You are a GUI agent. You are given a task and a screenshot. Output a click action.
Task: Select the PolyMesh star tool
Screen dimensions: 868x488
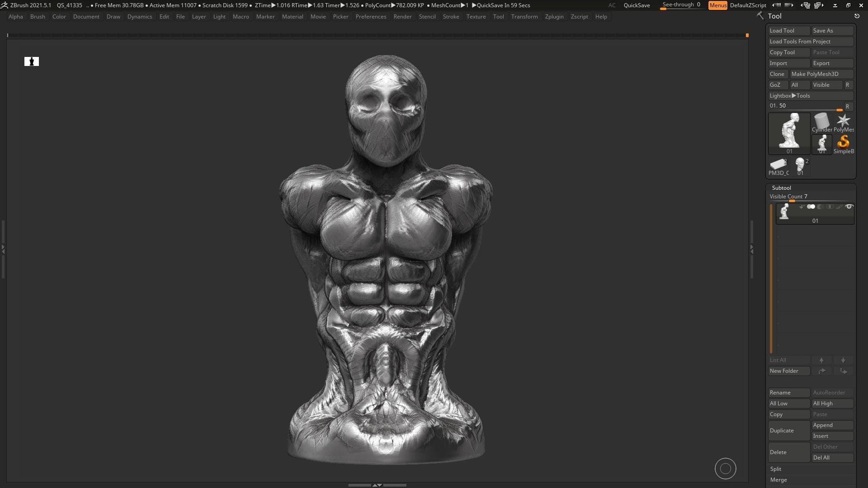point(844,122)
